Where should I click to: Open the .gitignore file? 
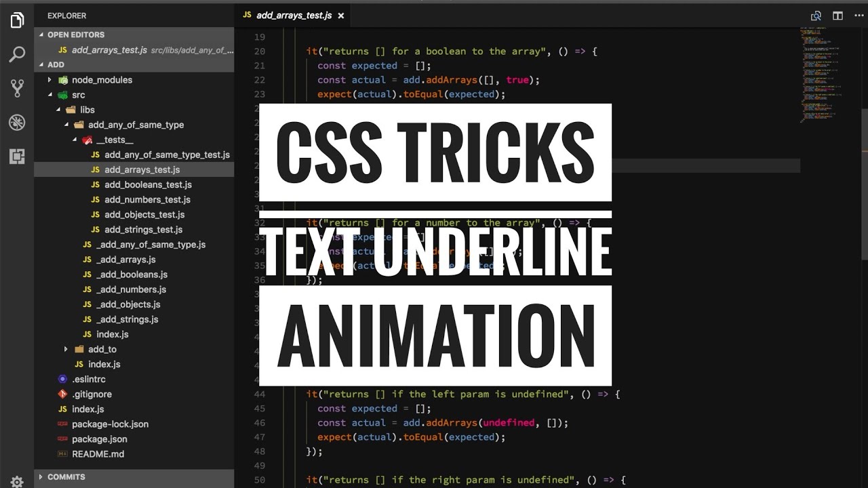[92, 394]
